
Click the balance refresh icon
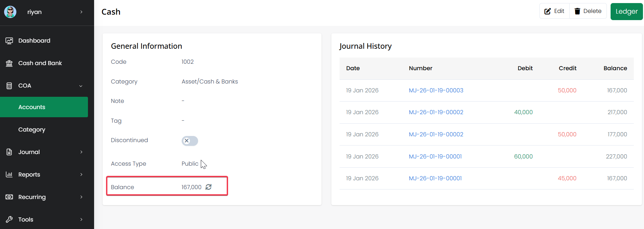[x=209, y=187]
